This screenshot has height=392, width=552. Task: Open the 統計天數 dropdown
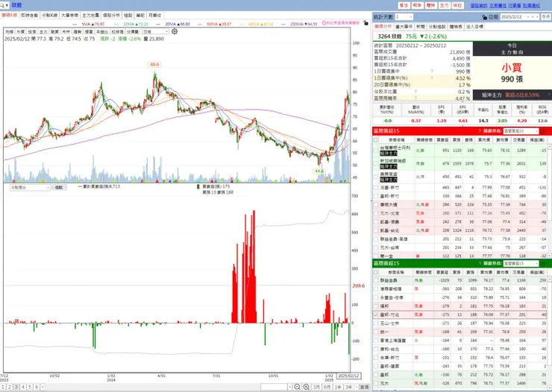coord(404,17)
